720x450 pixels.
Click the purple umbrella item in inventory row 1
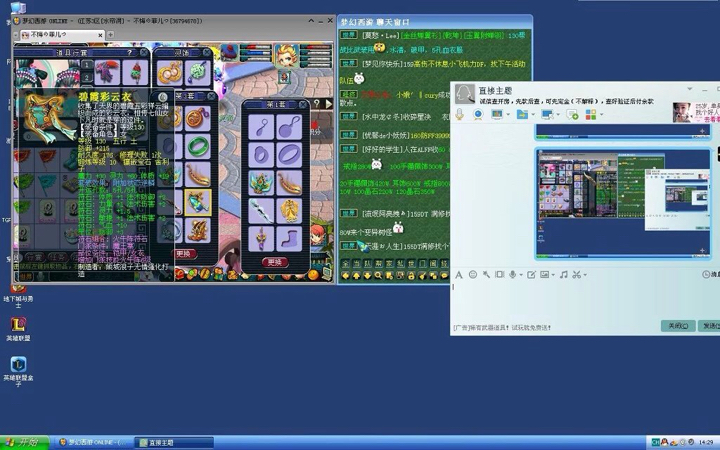(107, 72)
